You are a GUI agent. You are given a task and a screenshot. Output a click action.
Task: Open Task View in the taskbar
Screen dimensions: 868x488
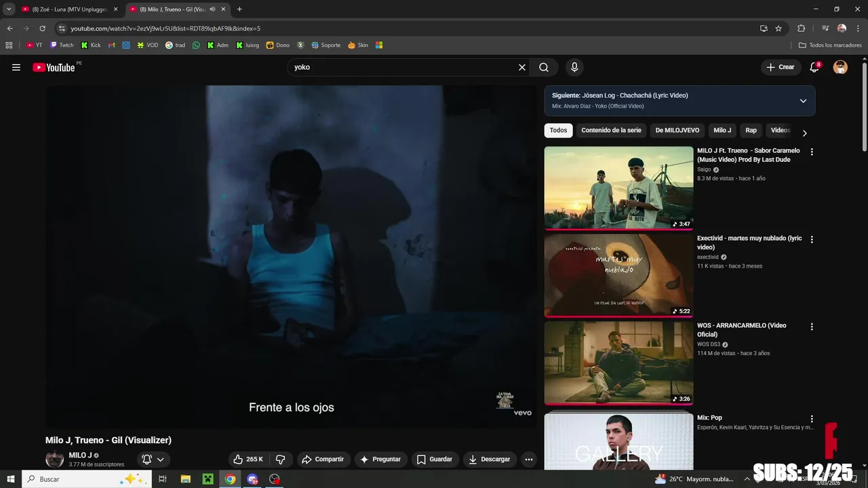tap(163, 479)
